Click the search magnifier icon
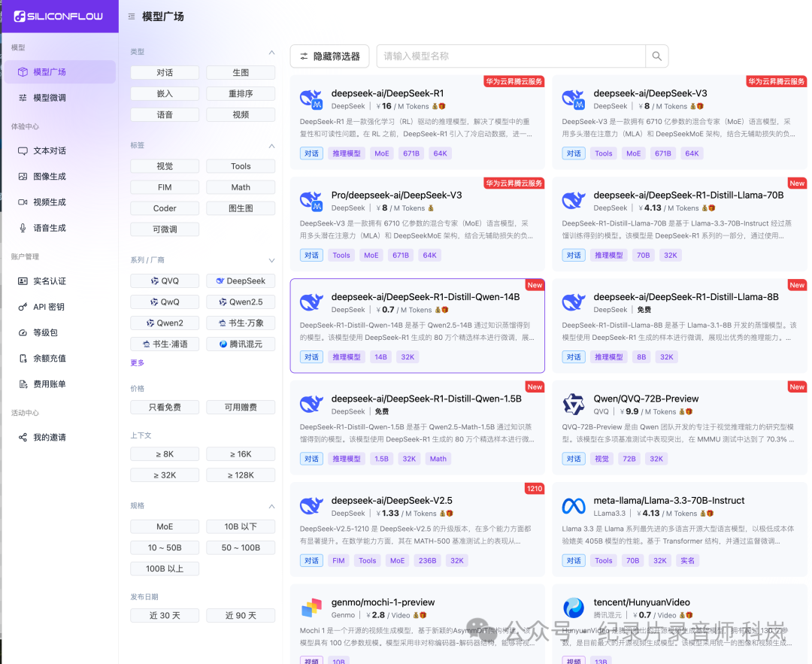Image resolution: width=812 pixels, height=664 pixels. pos(656,56)
